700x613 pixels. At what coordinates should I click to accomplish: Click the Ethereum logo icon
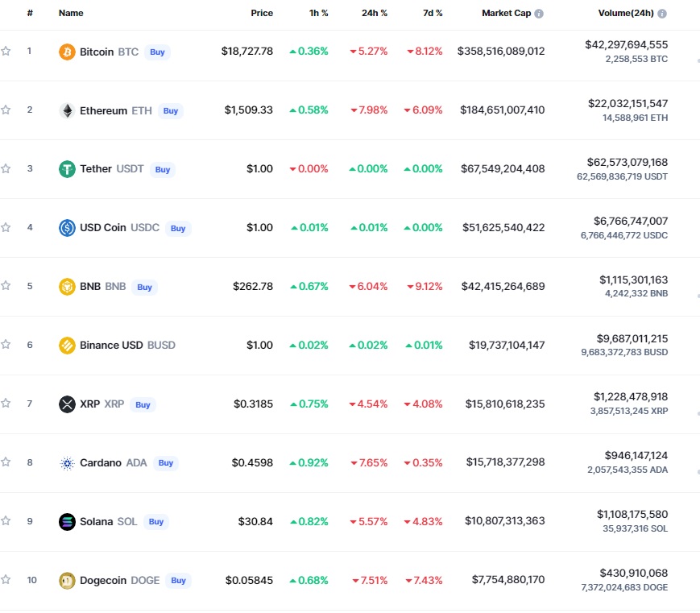(67, 110)
